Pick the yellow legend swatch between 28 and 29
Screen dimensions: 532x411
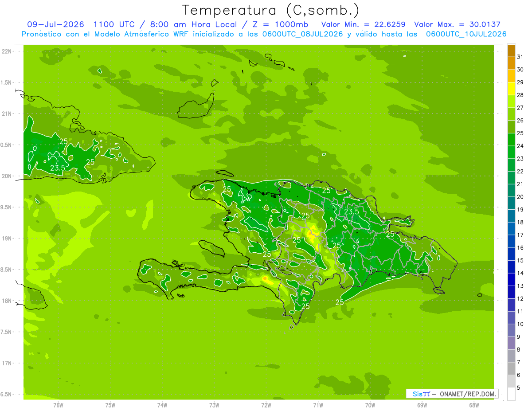[x=512, y=89]
